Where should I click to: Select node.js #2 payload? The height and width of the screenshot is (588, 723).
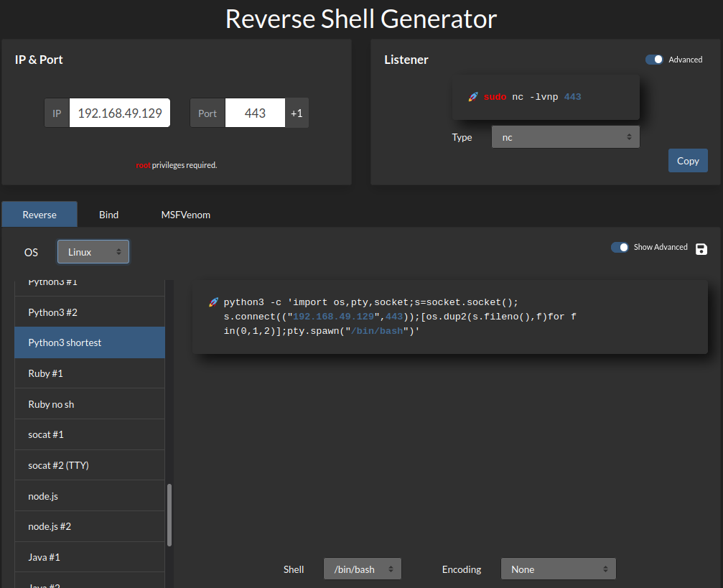pyautogui.click(x=90, y=526)
